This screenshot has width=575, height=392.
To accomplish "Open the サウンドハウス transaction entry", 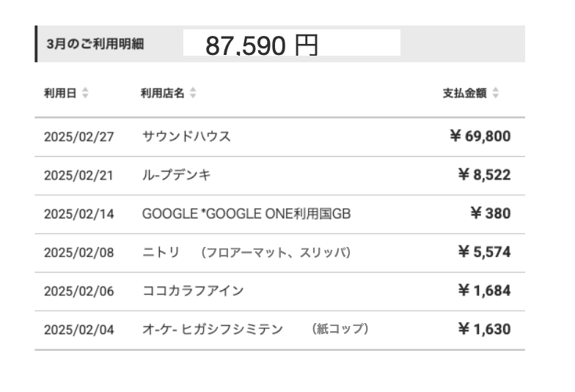I will click(186, 136).
